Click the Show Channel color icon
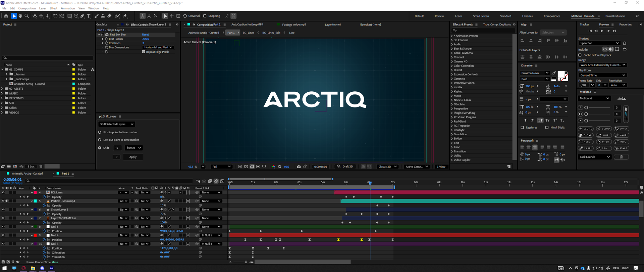 point(273,167)
